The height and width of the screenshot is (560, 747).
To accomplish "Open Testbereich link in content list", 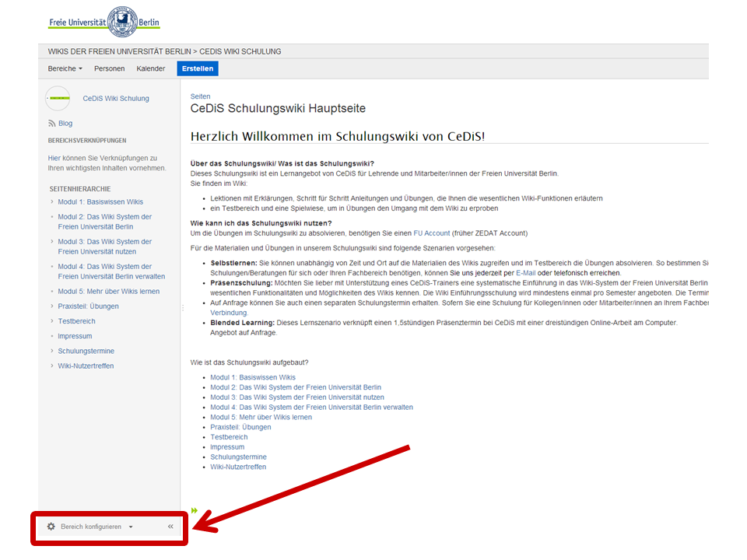I will pos(229,437).
